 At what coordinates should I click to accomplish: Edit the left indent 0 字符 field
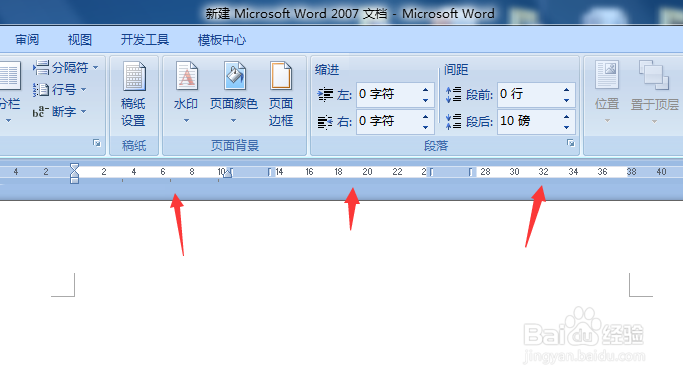(388, 95)
